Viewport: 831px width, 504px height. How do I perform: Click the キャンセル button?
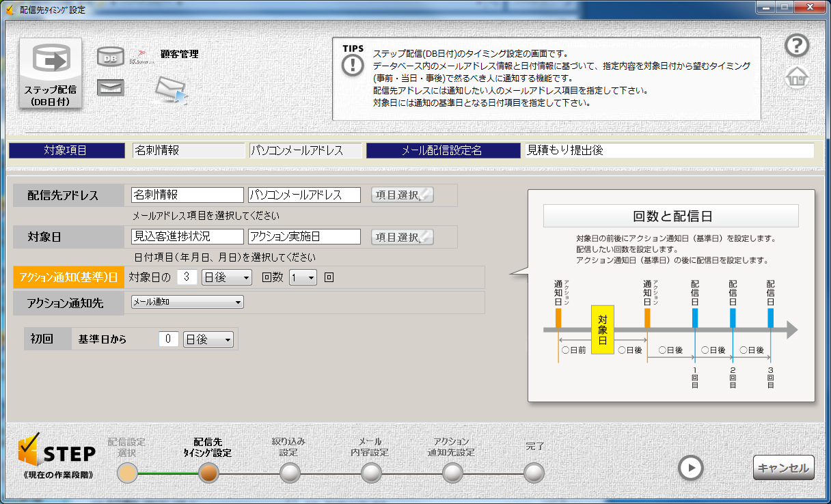pos(784,468)
